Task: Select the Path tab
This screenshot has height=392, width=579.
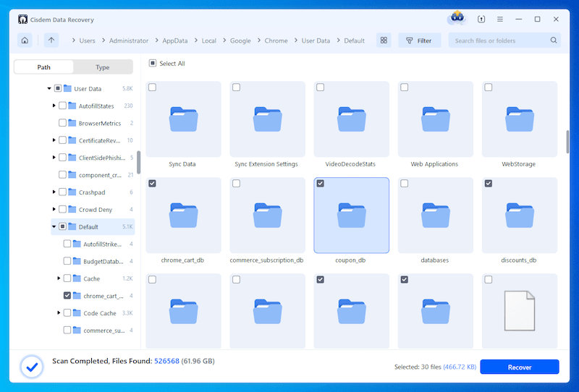Action: 44,67
